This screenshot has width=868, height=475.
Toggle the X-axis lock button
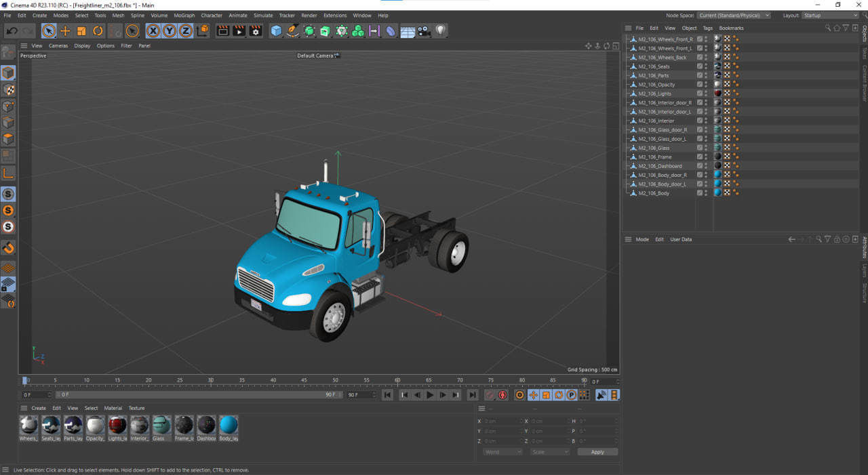click(153, 30)
